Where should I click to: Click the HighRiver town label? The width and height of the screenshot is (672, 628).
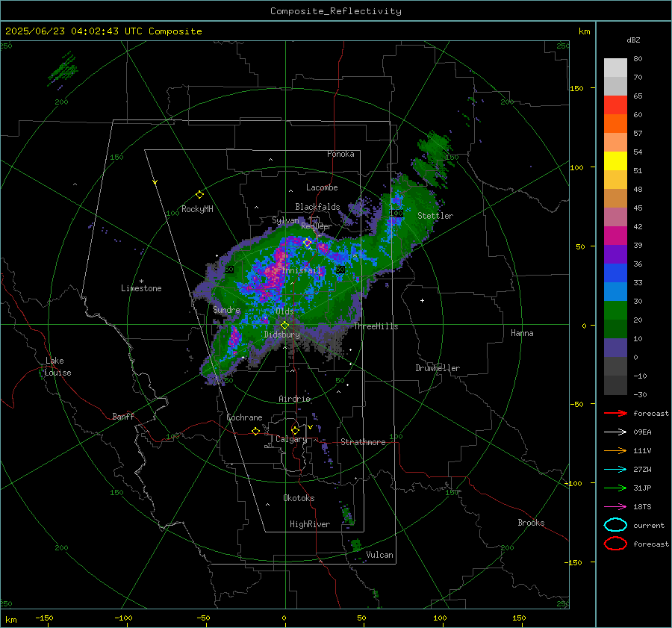(310, 524)
